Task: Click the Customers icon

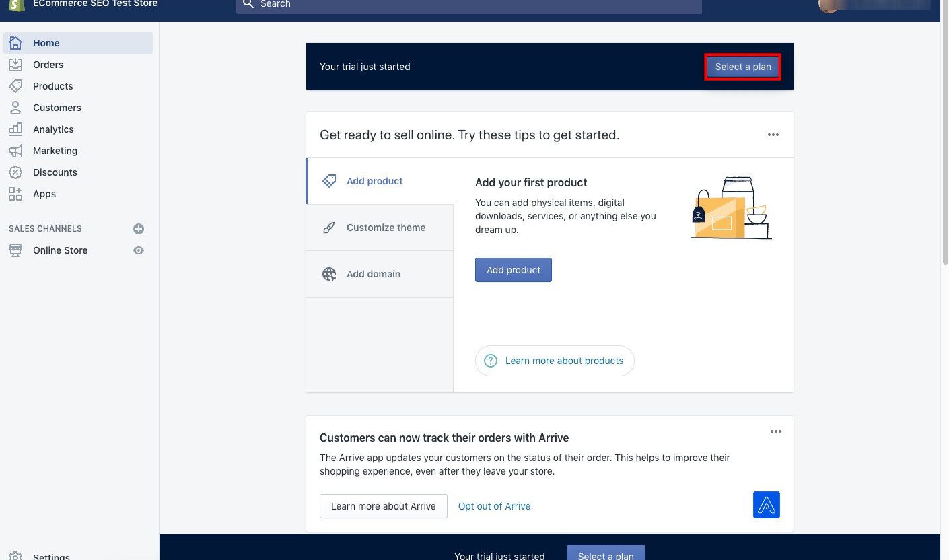Action: coord(15,107)
